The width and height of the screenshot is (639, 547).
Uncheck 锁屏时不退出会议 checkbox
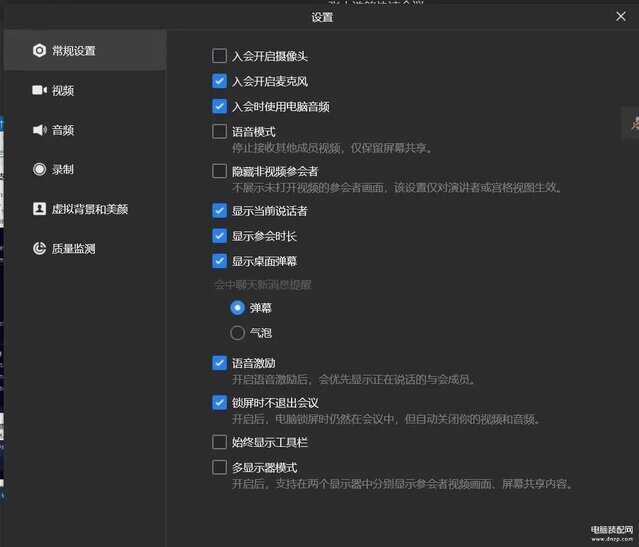click(219, 402)
